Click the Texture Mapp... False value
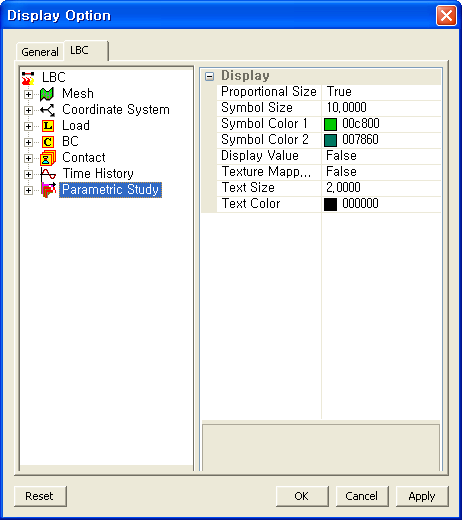The height and width of the screenshot is (520, 462). coord(341,172)
